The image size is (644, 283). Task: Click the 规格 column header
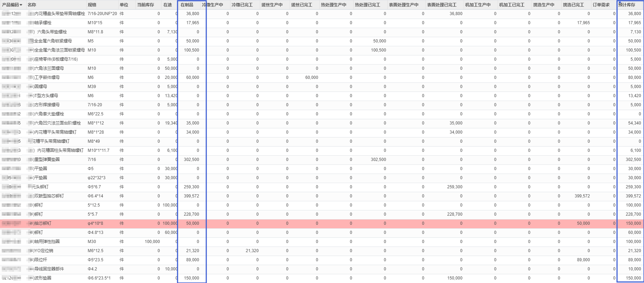92,5
